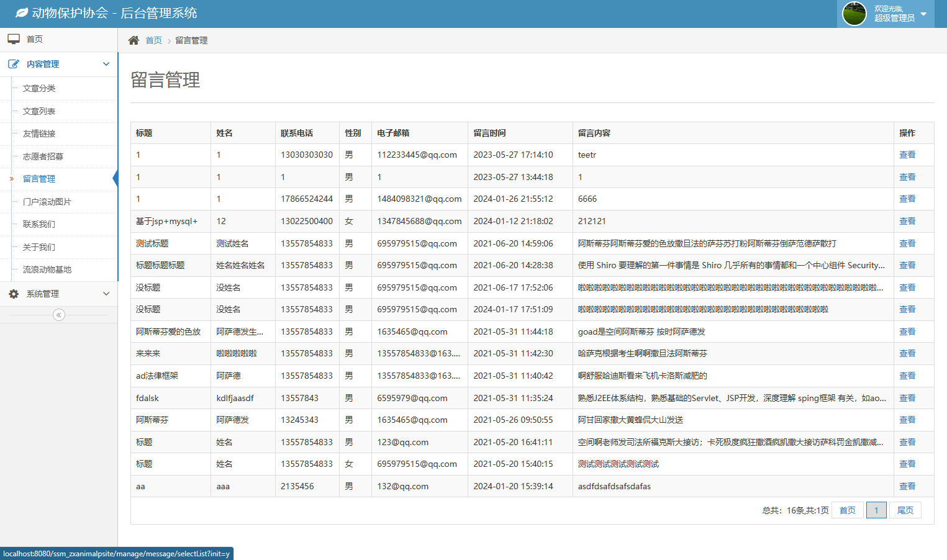Screen dimensions: 947x560
Task: Click the gear icon next to 系统管理
Action: tap(14, 293)
